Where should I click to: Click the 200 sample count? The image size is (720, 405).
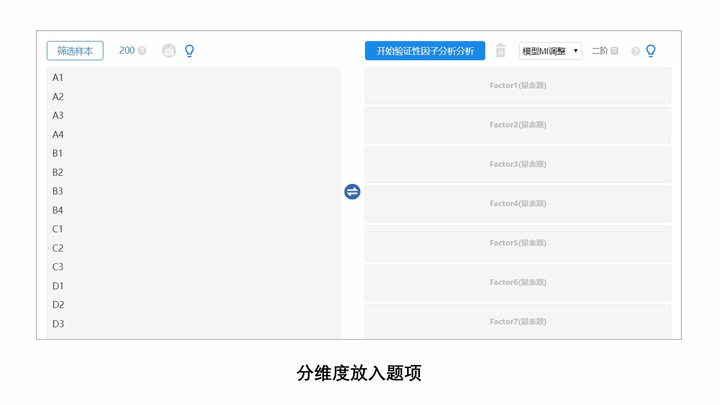click(x=127, y=51)
